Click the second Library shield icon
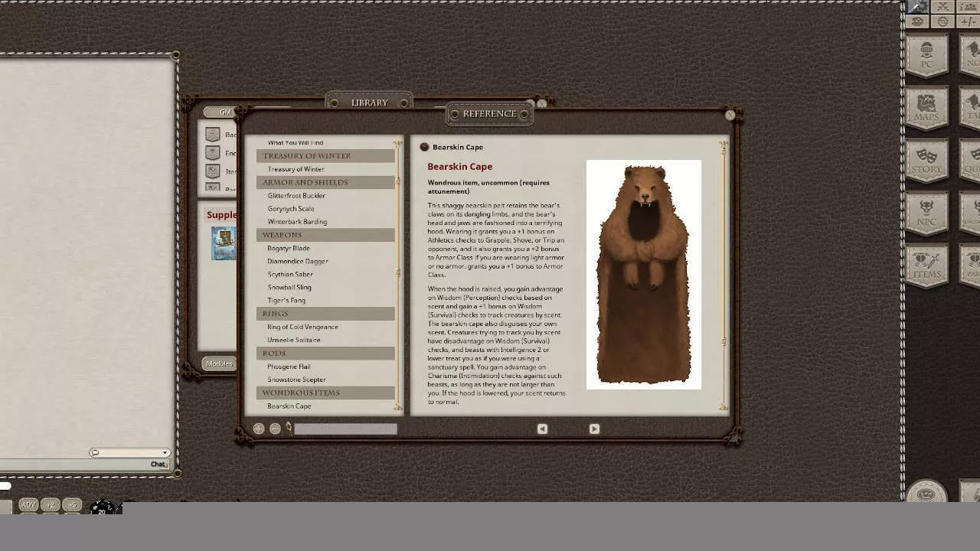This screenshot has height=551, width=980. pos(213,153)
